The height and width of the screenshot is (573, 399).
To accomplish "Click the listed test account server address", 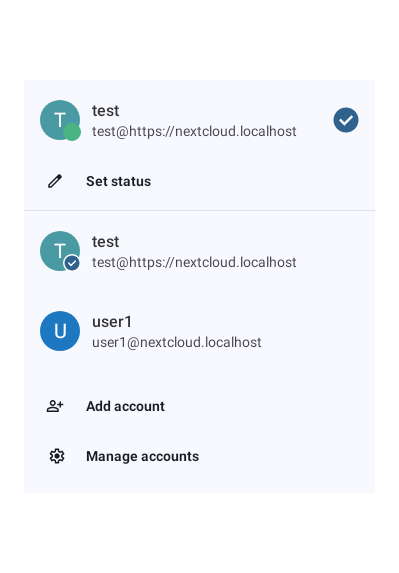I will 194,262.
